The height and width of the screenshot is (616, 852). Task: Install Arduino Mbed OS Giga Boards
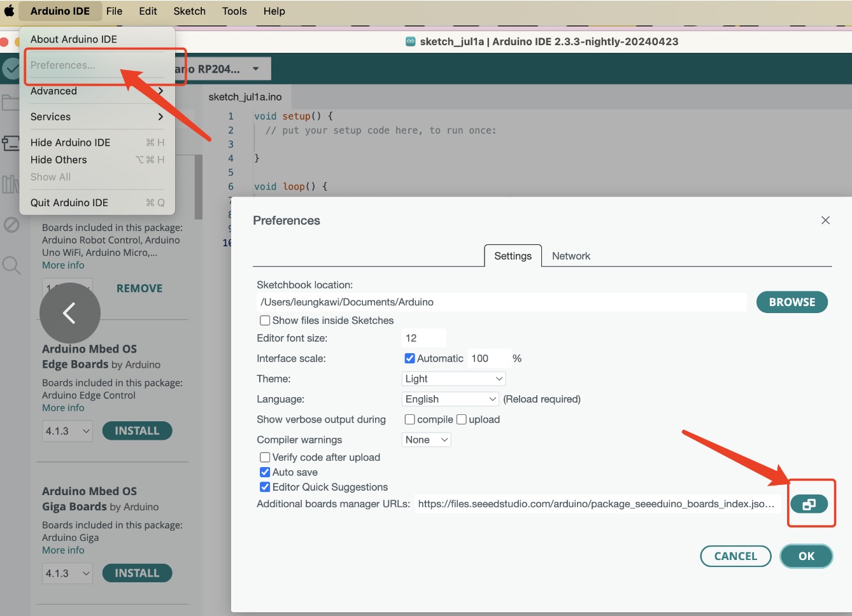click(x=137, y=573)
